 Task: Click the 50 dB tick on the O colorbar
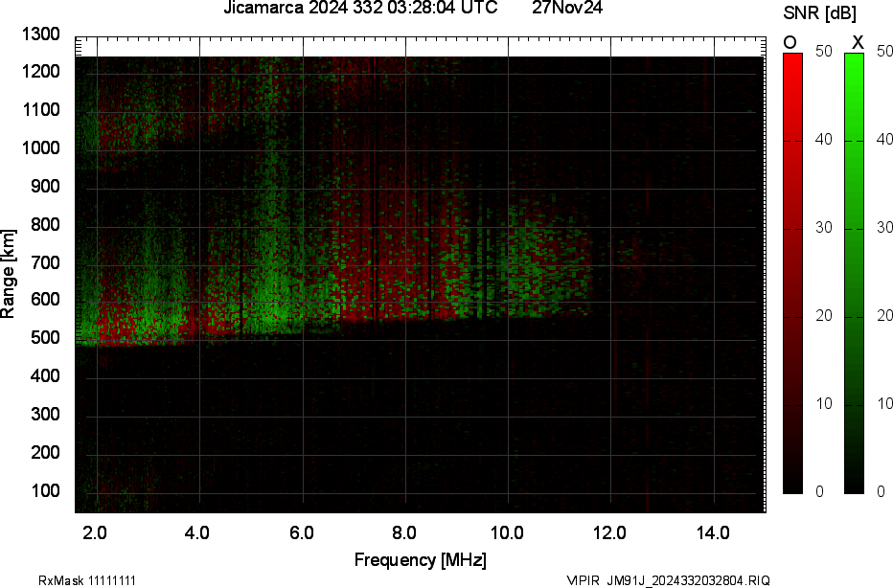point(821,52)
